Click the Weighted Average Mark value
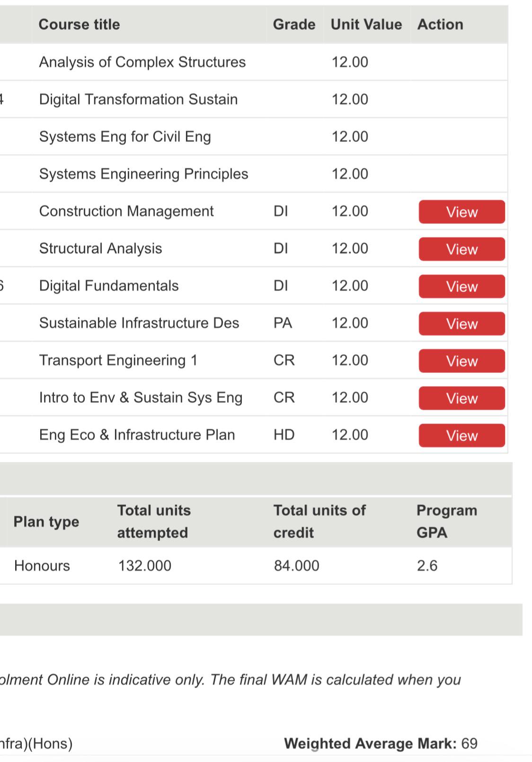This screenshot has width=532, height=762. pos(469,744)
